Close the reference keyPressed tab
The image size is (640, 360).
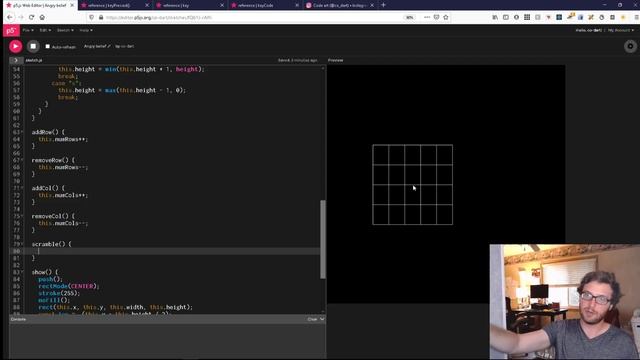147,5
